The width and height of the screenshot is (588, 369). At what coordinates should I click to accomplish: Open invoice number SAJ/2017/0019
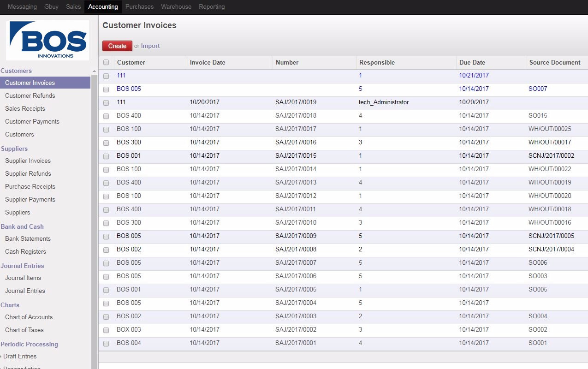296,102
